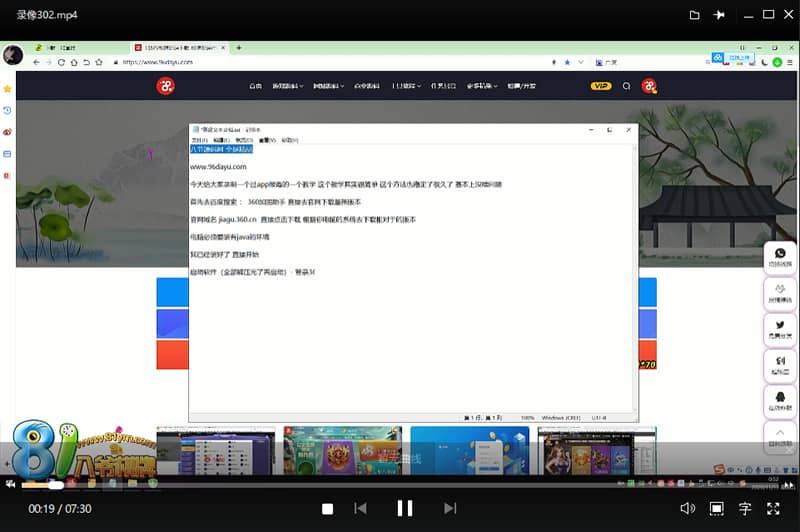Viewport: 800px width, 532px height.
Task: Enter fullscreen mode
Action: click(773, 508)
